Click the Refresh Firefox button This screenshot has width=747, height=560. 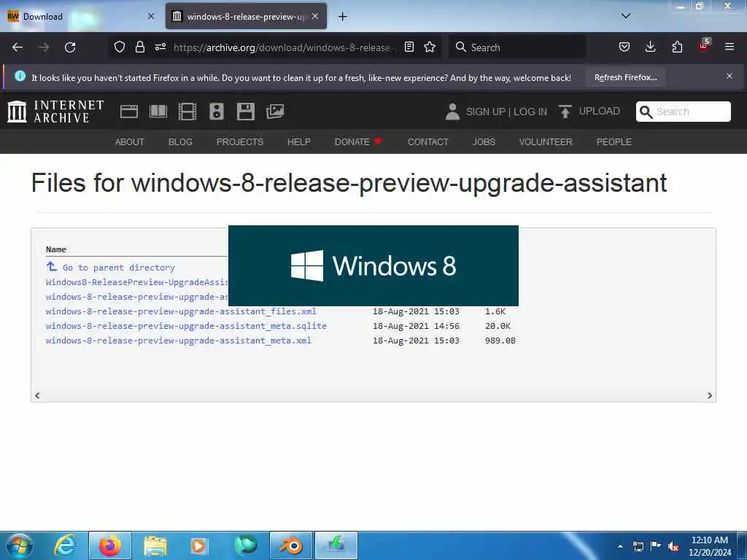click(625, 77)
